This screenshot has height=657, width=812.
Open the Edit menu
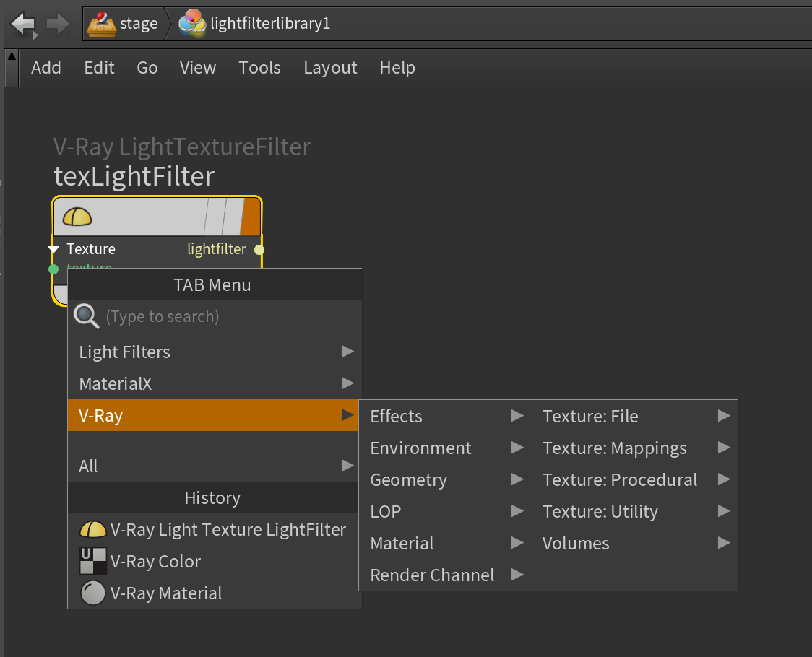pyautogui.click(x=99, y=68)
